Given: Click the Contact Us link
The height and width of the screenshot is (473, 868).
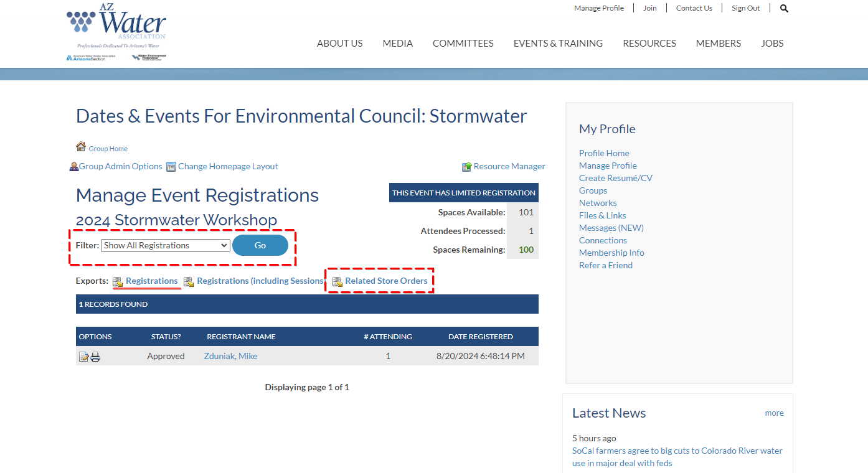Looking at the screenshot, I should (x=694, y=8).
